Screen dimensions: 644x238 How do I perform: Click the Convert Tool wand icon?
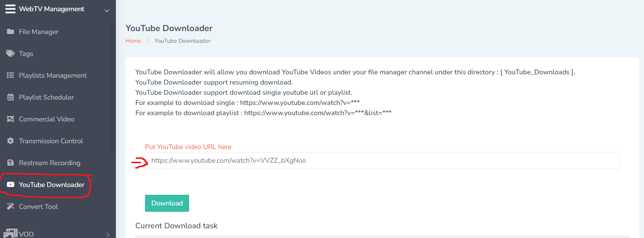(10, 206)
